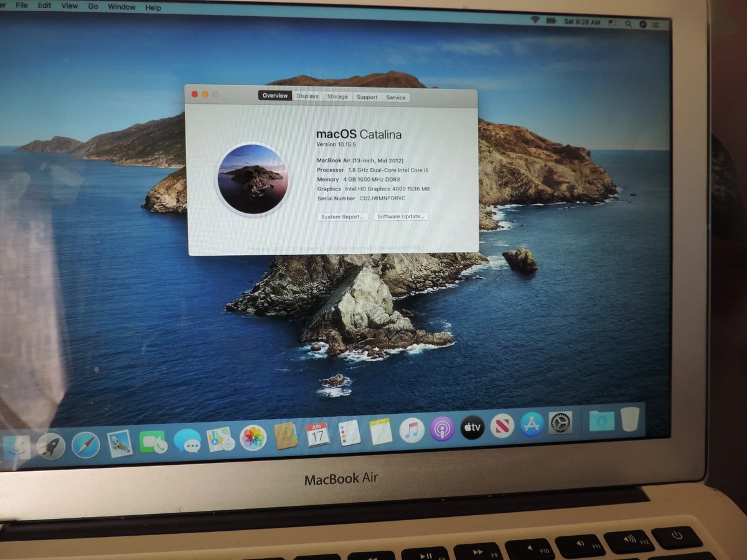Click the Catalina island logo image
This screenshot has width=747, height=560.
pyautogui.click(x=253, y=179)
